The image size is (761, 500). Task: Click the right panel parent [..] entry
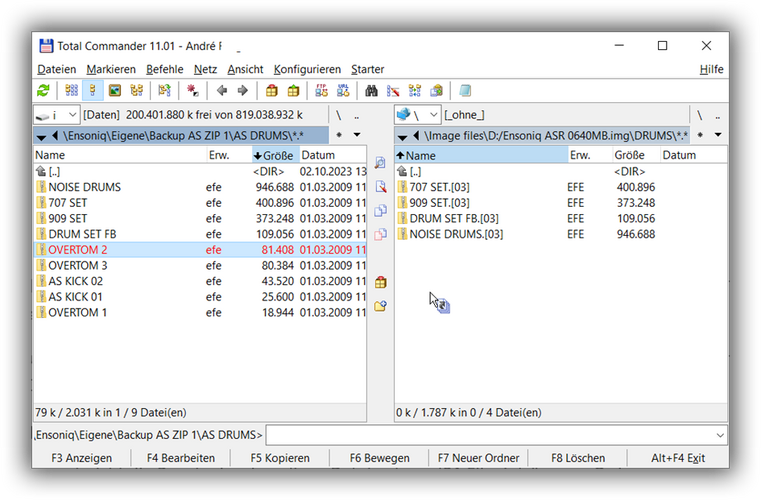click(561, 171)
